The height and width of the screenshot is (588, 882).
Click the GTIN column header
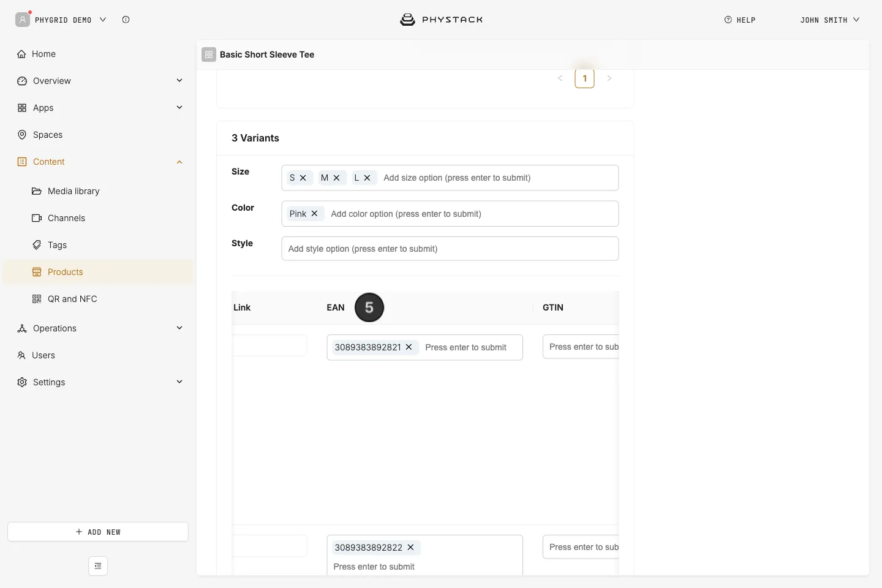point(553,307)
